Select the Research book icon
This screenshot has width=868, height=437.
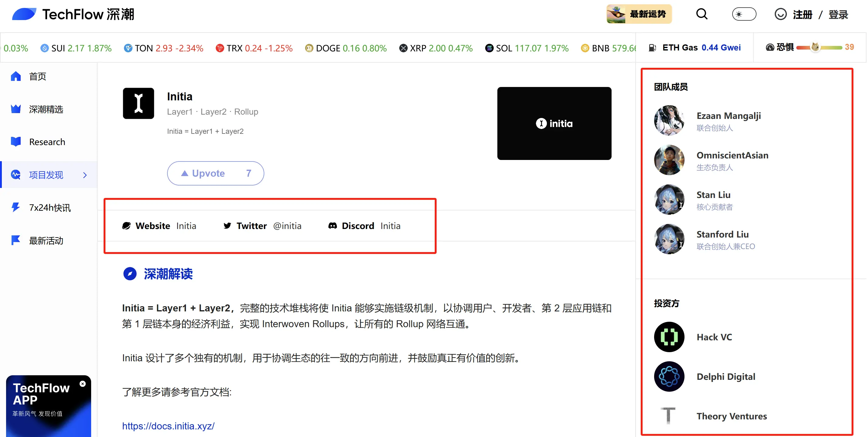15,141
